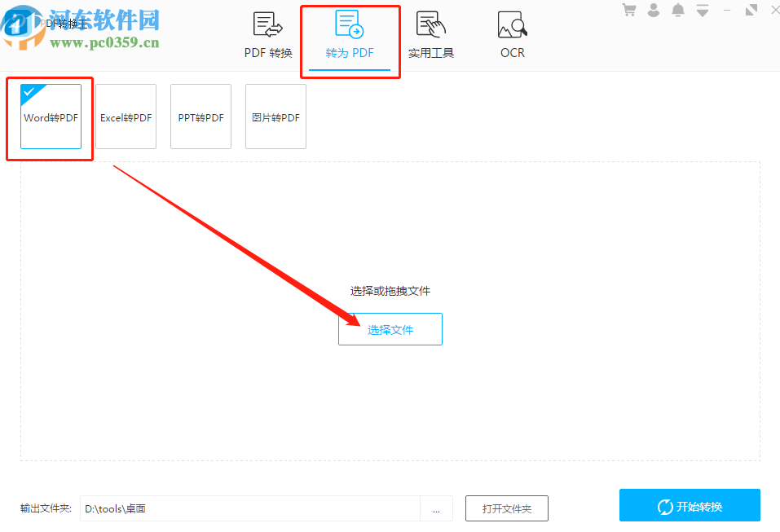The width and height of the screenshot is (780, 532).
Task: Open the shopping cart icon
Action: [628, 10]
